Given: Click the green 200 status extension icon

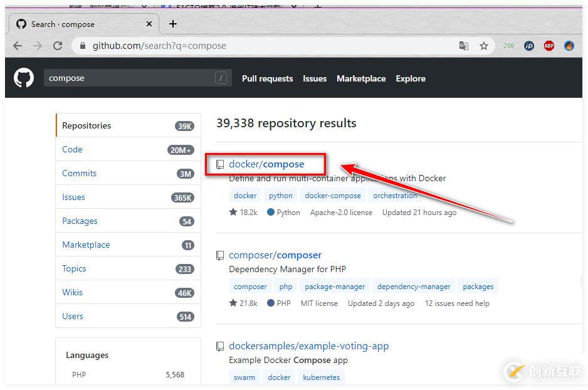Looking at the screenshot, I should pos(508,46).
